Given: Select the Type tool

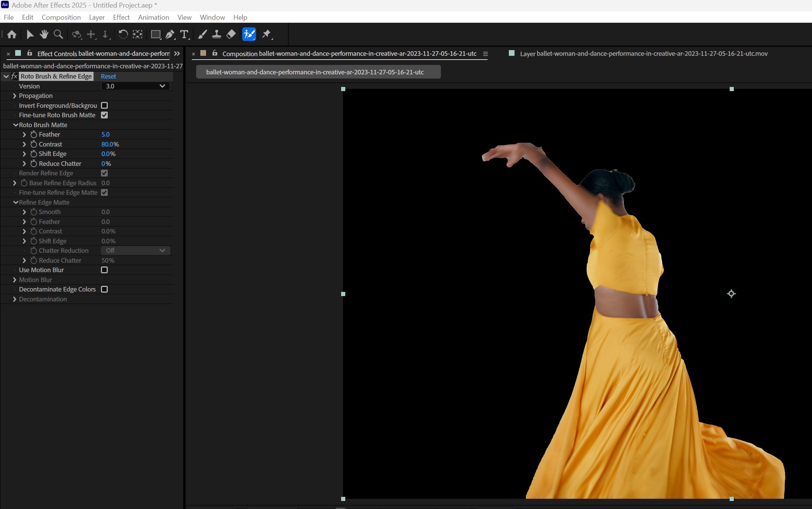Looking at the screenshot, I should tap(184, 35).
